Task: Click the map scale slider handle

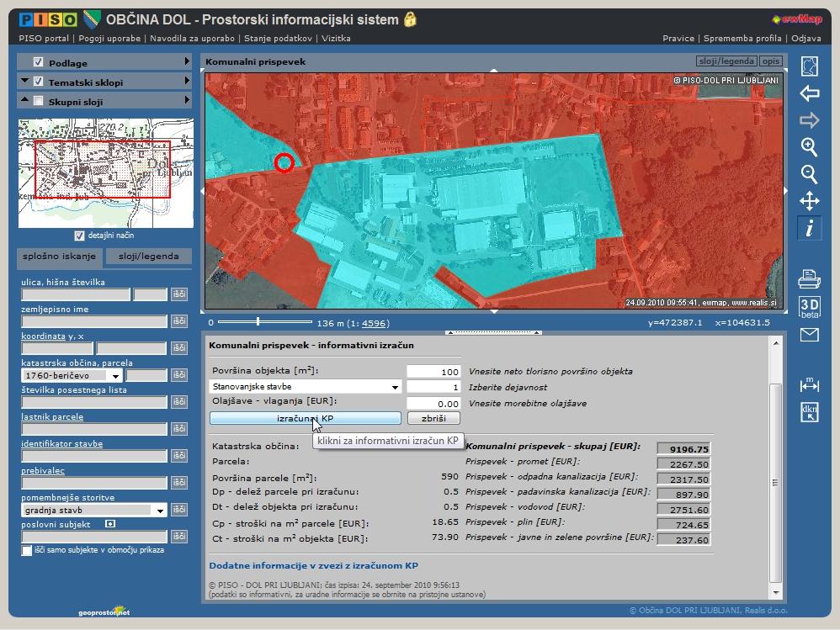Action: pyautogui.click(x=258, y=321)
